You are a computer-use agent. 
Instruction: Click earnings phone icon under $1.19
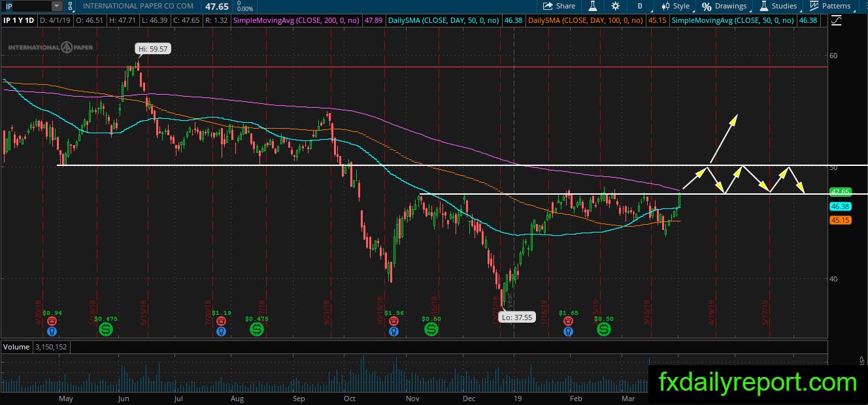pos(222,321)
